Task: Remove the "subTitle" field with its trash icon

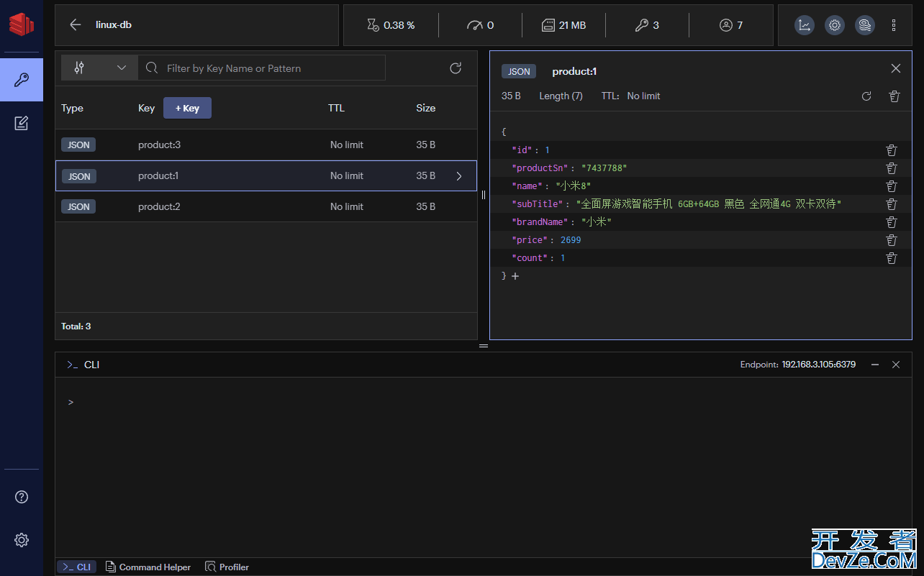Action: tap(892, 204)
